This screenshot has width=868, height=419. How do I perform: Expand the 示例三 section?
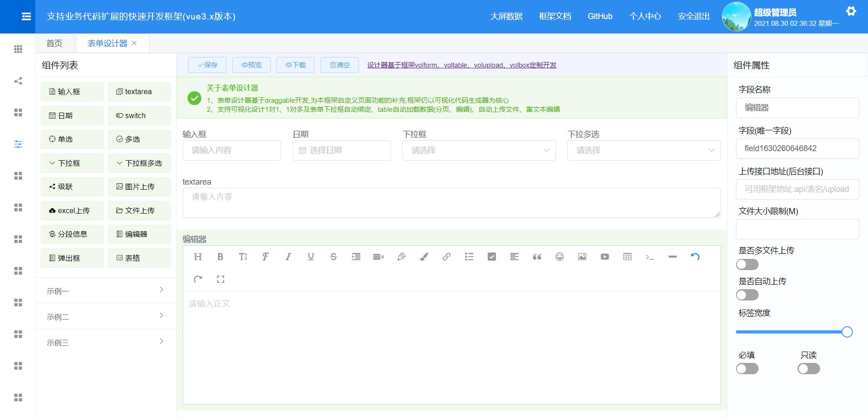pos(105,343)
